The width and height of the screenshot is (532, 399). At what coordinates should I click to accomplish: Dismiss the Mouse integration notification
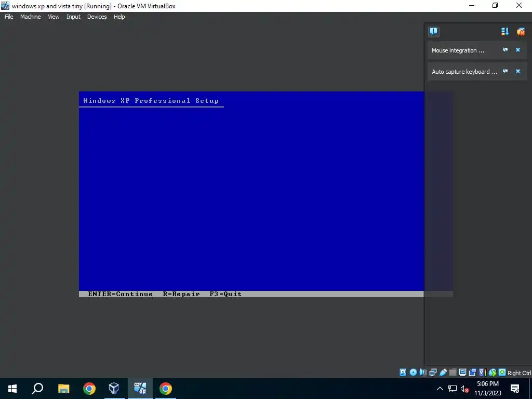[518, 50]
